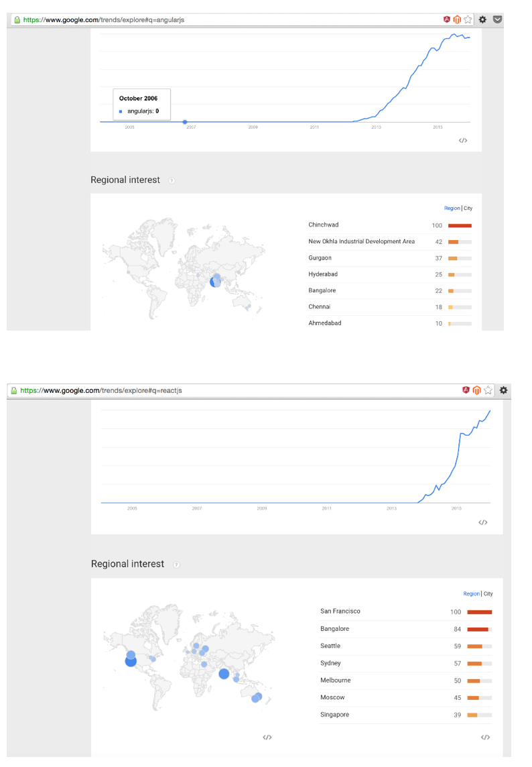This screenshot has width=532, height=767.
Task: Switch reactjs regional view to Region
Action: click(472, 594)
